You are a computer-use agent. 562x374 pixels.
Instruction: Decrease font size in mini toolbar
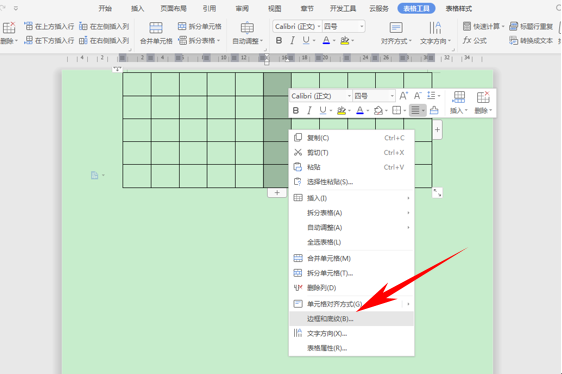pyautogui.click(x=417, y=96)
